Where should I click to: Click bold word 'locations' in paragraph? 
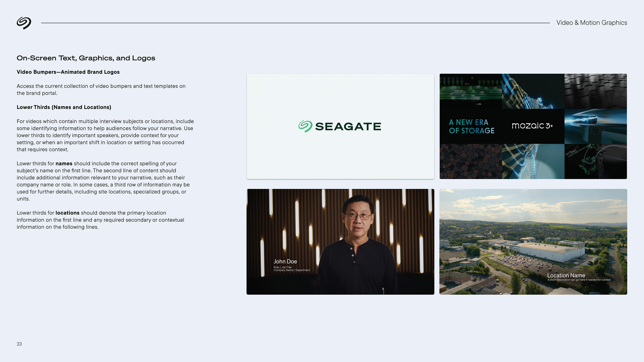67,213
